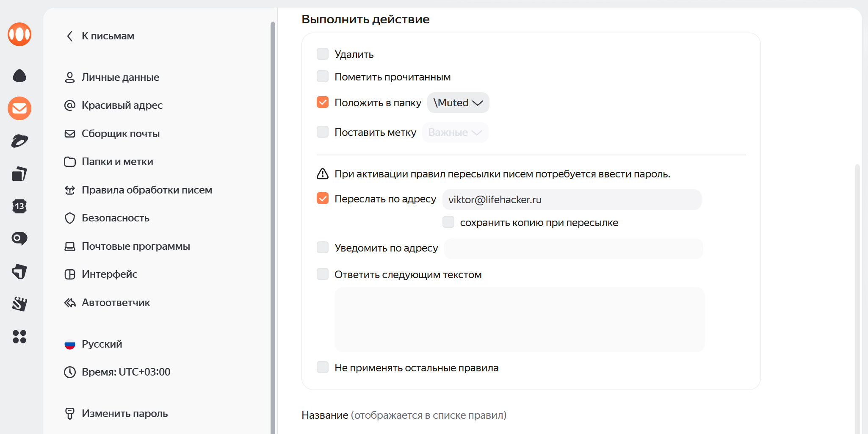The width and height of the screenshot is (868, 434).
Task: Click the Yandex 360 logo icon
Action: (19, 34)
